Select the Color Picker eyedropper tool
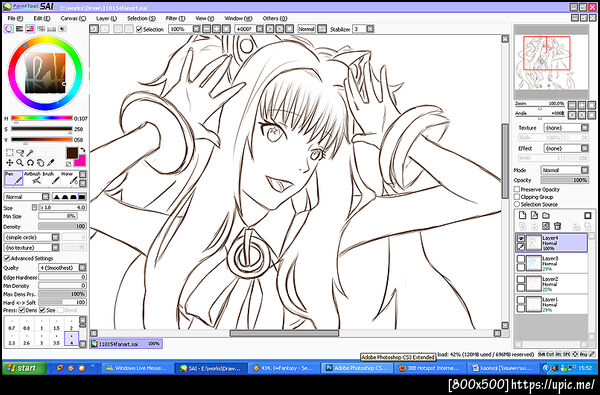Viewport: 600px width, 395px height. [x=50, y=163]
